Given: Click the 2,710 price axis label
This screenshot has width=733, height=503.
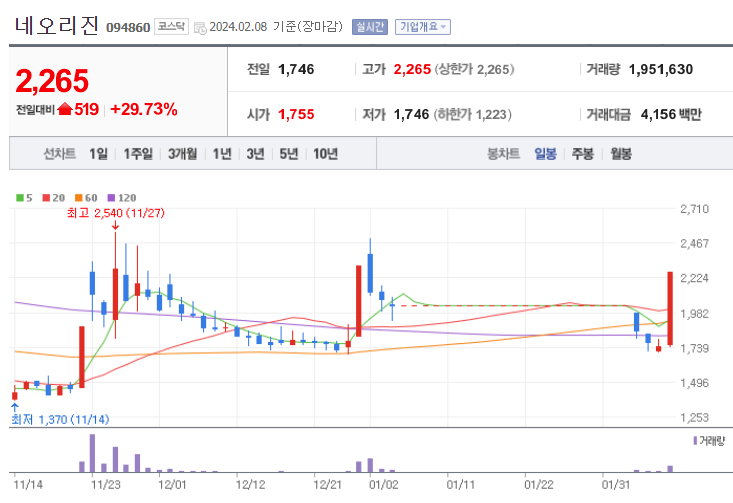Looking at the screenshot, I should pos(694,209).
